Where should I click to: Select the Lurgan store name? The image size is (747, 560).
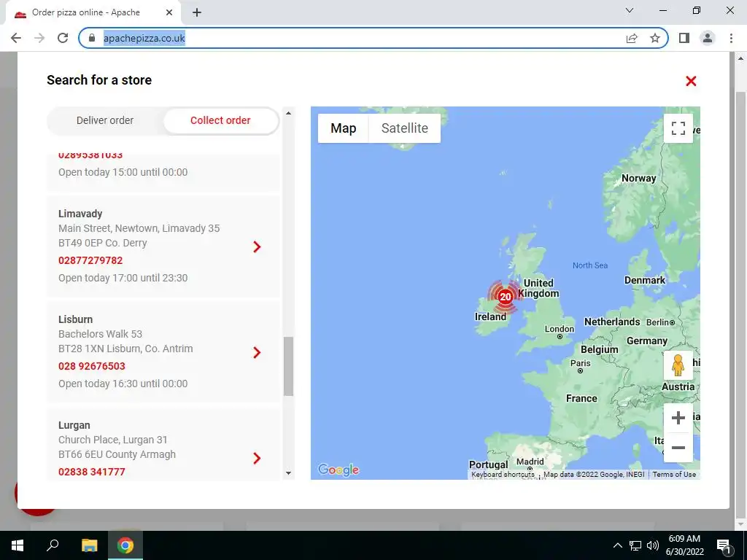click(x=74, y=425)
